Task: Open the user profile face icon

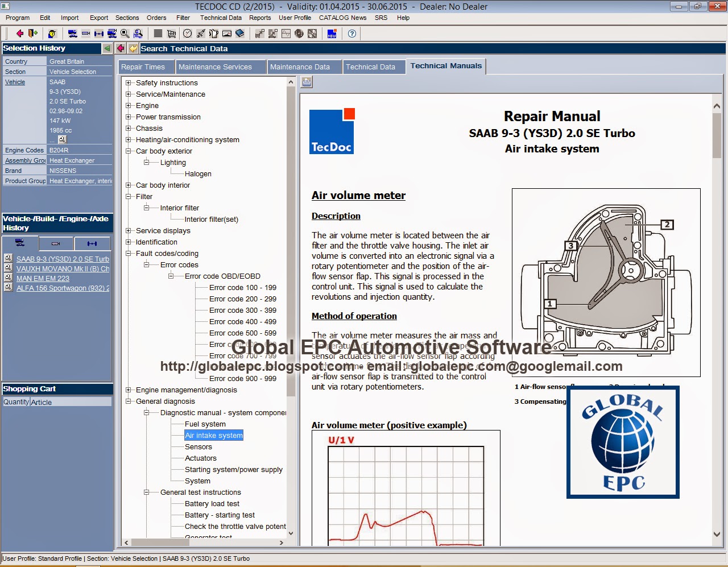Action: [x=52, y=34]
